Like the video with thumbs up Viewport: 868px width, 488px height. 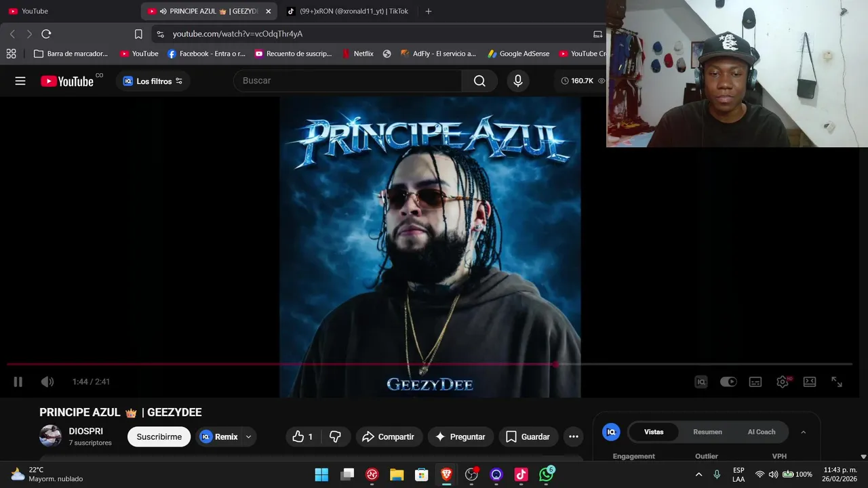(304, 436)
